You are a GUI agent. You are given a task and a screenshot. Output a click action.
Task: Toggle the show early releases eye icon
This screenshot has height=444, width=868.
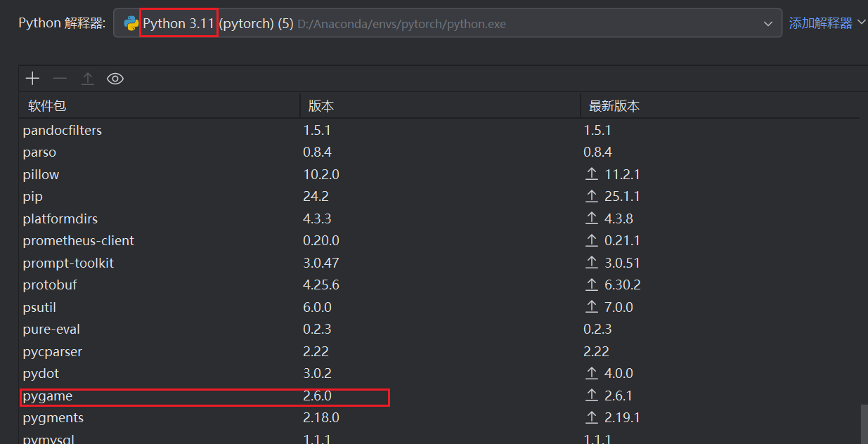tap(115, 79)
